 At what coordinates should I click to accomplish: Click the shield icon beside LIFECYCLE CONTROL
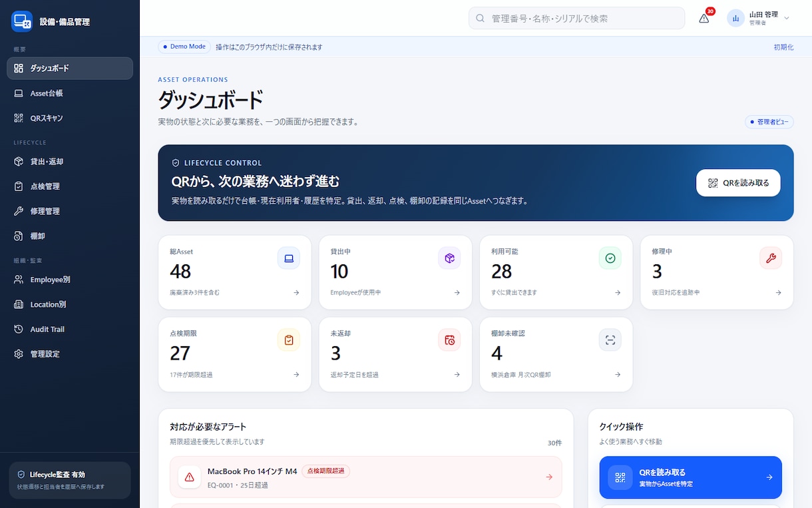[x=176, y=162]
